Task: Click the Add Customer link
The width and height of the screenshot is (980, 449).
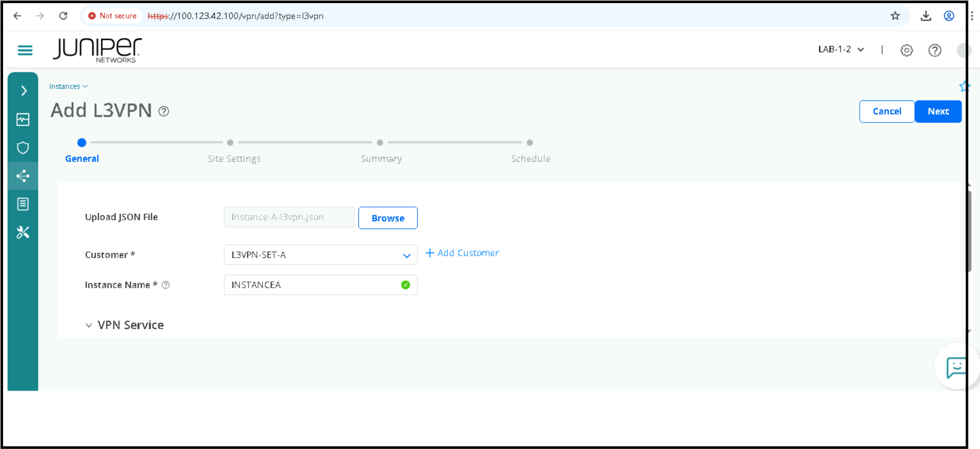Action: (462, 253)
